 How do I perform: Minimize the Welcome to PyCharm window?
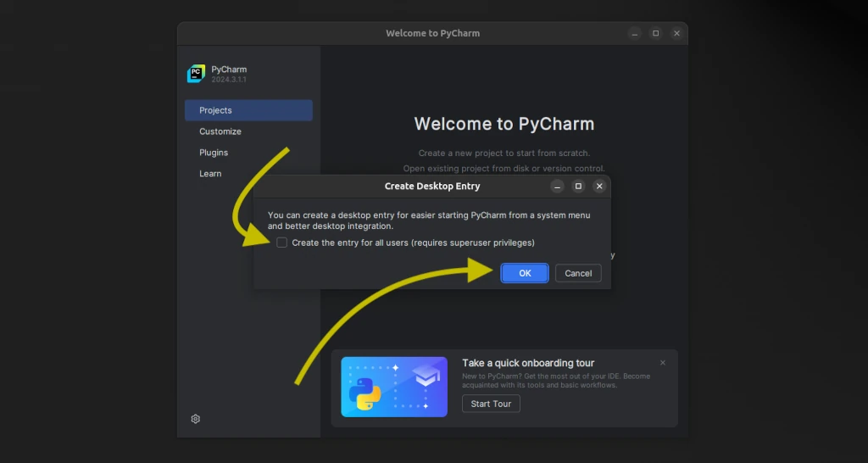tap(635, 33)
